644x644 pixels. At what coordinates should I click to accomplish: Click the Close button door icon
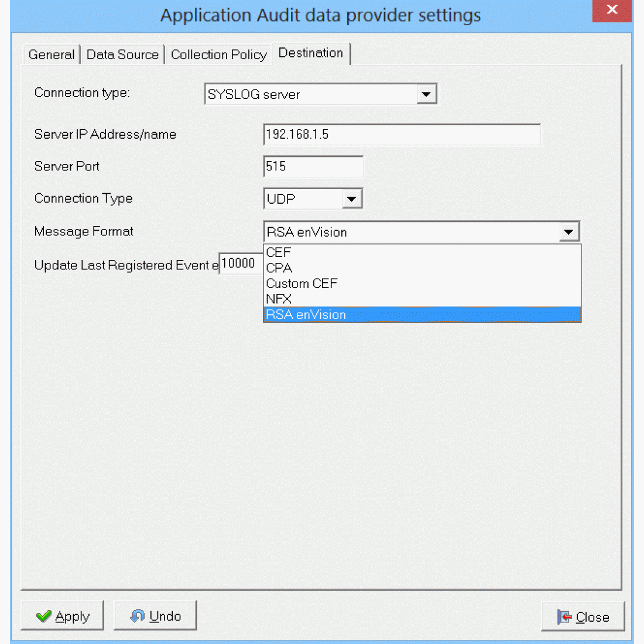tap(564, 617)
